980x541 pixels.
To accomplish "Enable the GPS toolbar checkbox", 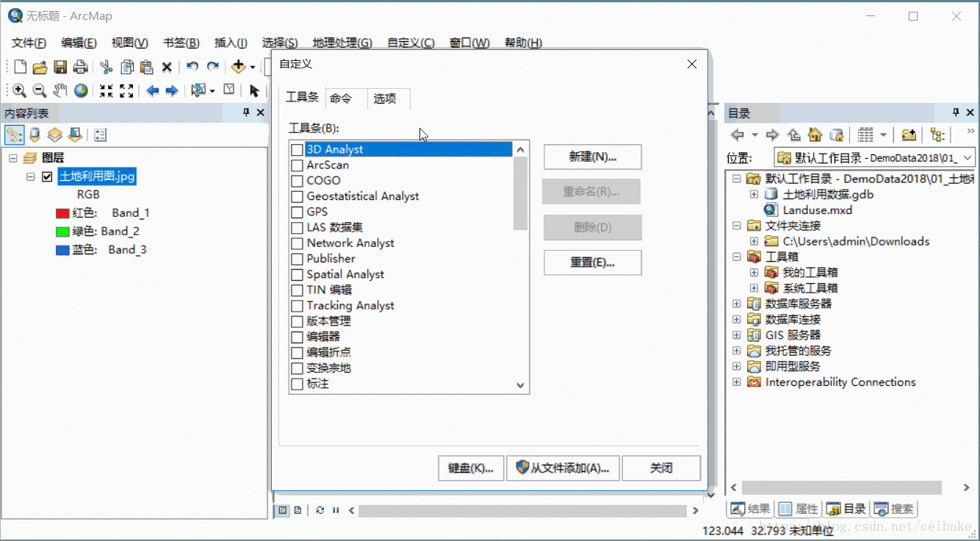I will coord(297,212).
